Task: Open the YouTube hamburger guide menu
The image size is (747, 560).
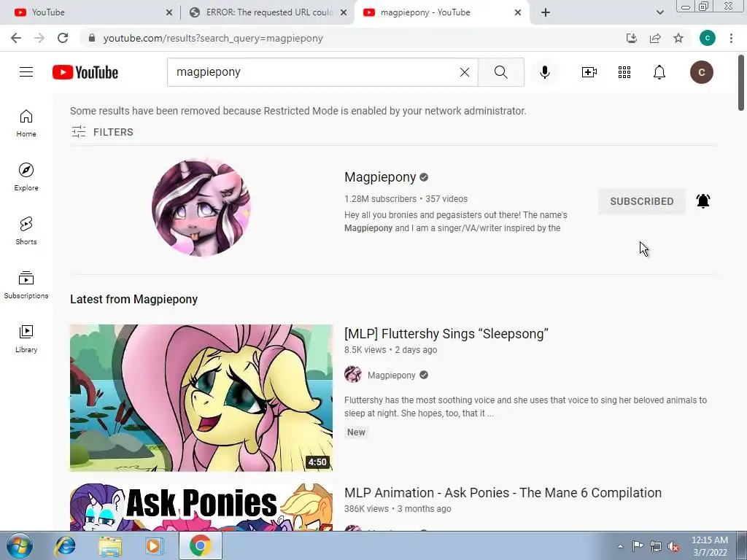Action: coord(26,72)
